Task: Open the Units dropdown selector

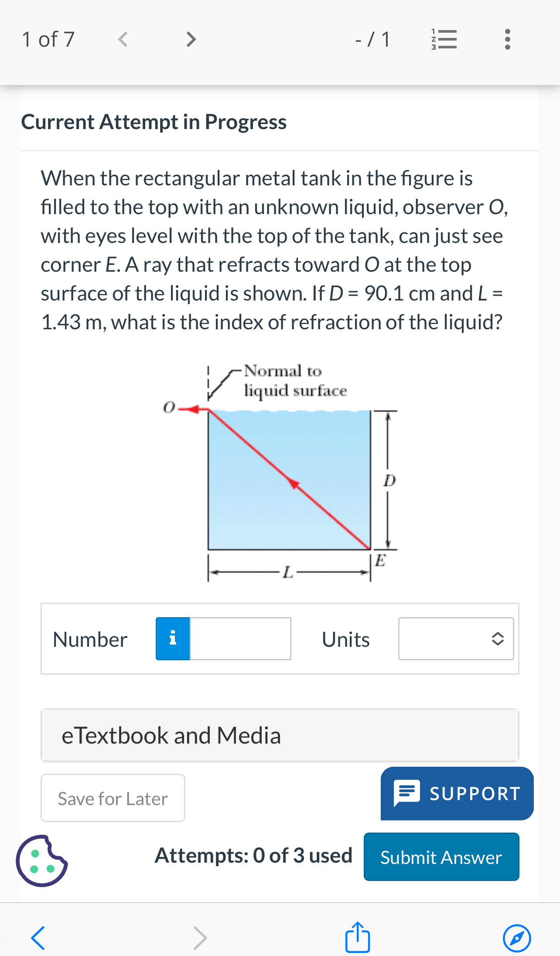Action: (455, 638)
